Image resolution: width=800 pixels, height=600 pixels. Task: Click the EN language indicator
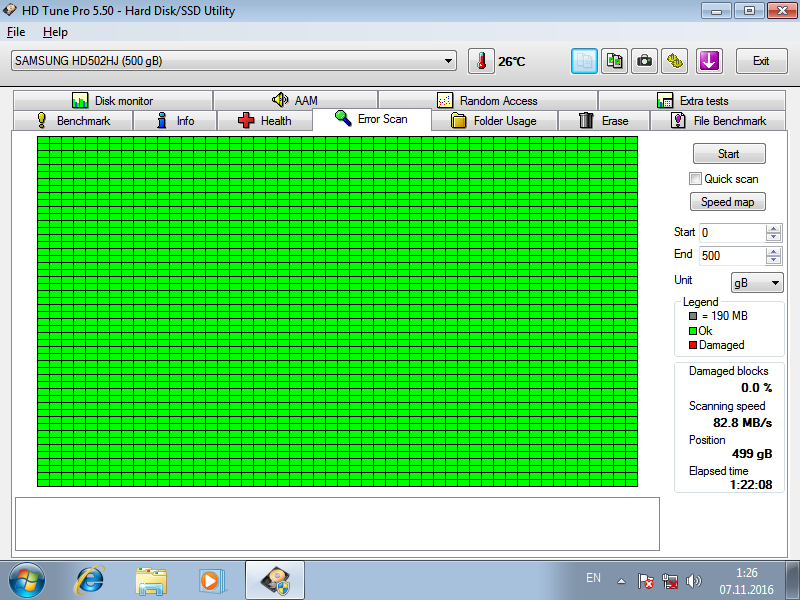pyautogui.click(x=593, y=578)
